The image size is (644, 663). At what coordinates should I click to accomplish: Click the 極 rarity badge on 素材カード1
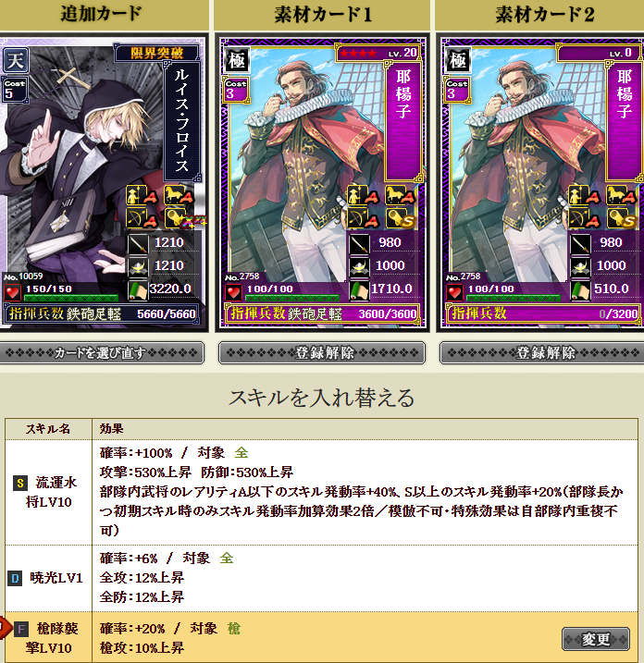point(237,60)
